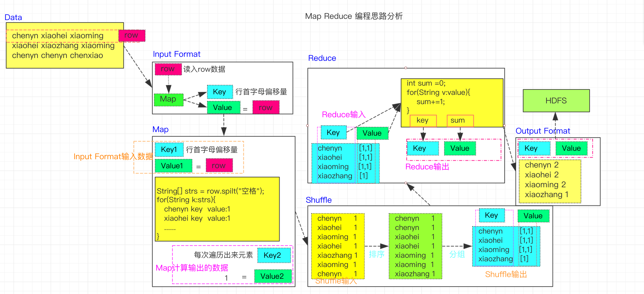Select the 'for(String v:value){' code line

pos(438,92)
